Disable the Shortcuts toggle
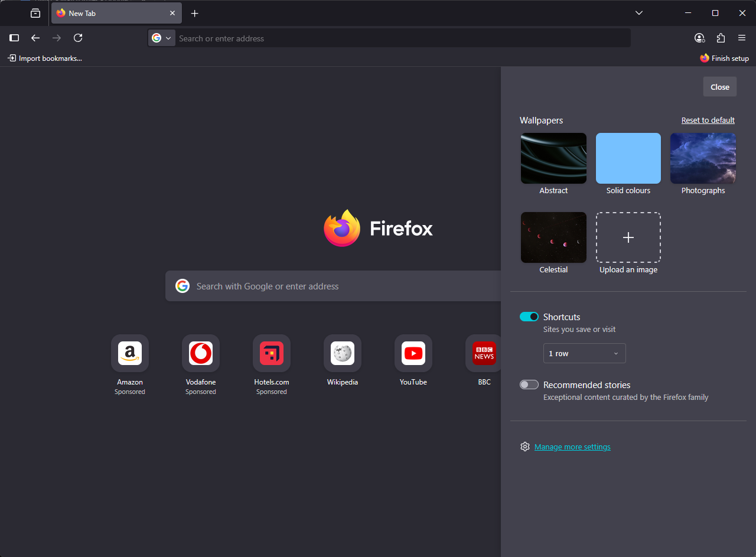Viewport: 756px width, 557px height. [529, 317]
